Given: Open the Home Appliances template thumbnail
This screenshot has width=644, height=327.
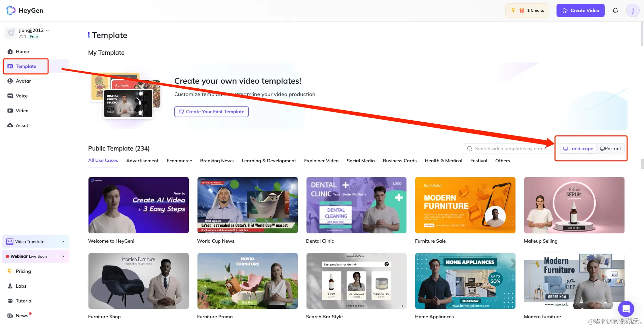Looking at the screenshot, I should (465, 281).
